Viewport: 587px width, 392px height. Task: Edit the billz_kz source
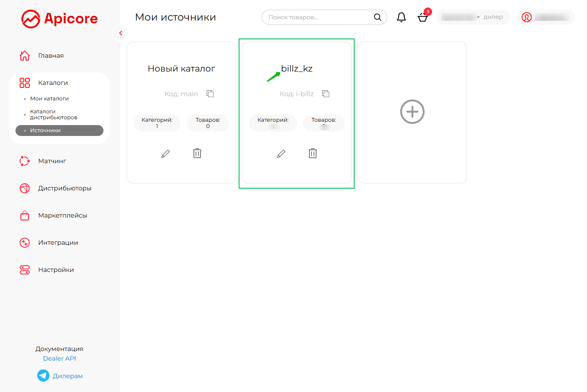(281, 154)
